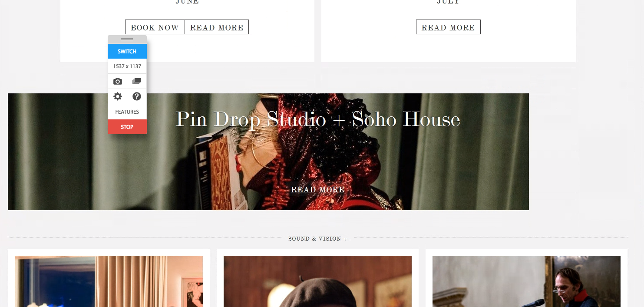The image size is (644, 307).
Task: Open the gear settings icon
Action: [x=117, y=96]
